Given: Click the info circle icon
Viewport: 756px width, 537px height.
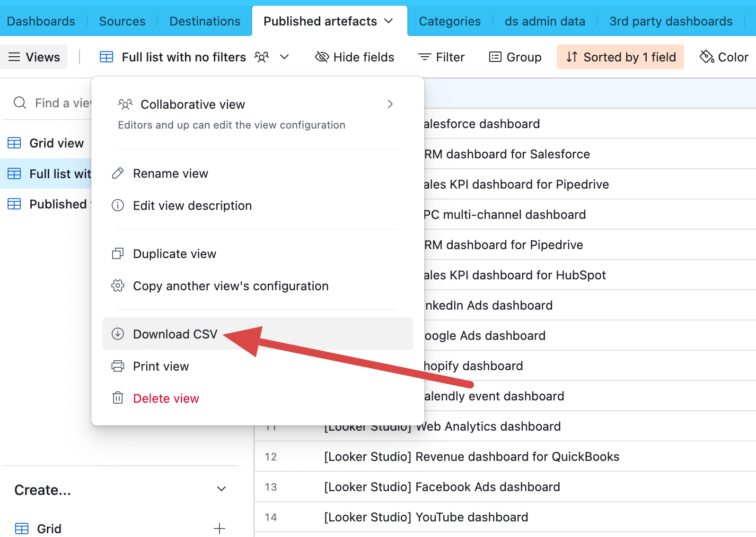Looking at the screenshot, I should click(x=117, y=205).
